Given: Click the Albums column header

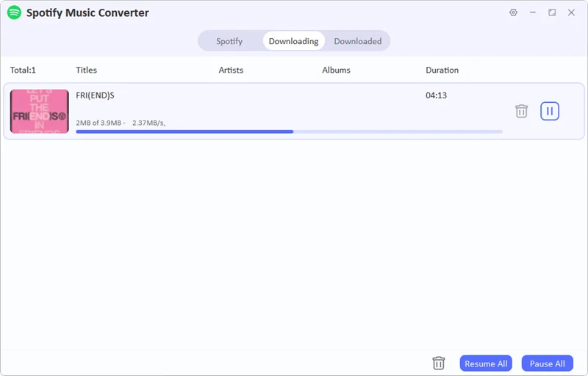Looking at the screenshot, I should click(x=336, y=70).
